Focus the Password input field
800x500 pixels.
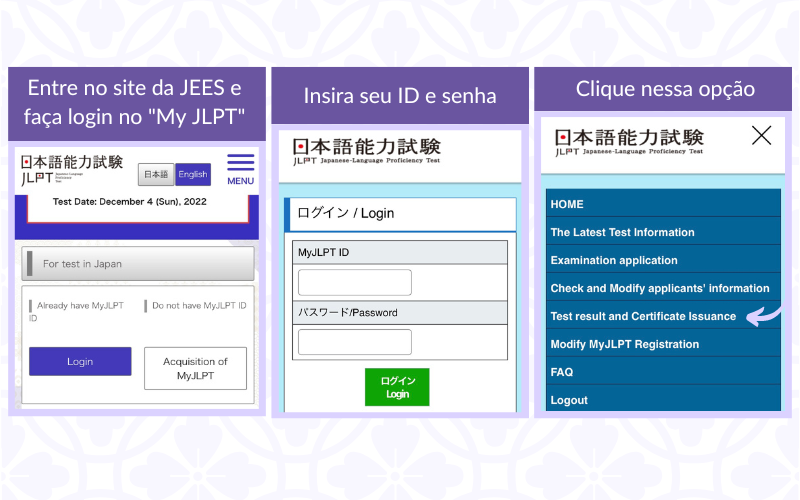coord(354,342)
